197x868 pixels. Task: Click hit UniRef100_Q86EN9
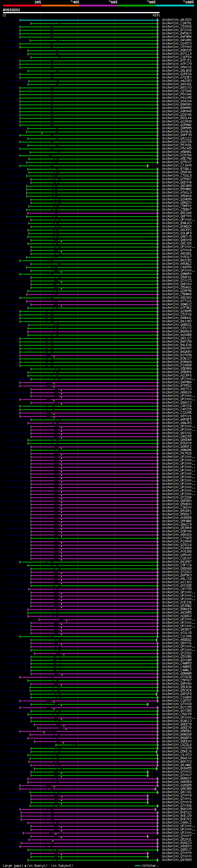tap(177, 440)
